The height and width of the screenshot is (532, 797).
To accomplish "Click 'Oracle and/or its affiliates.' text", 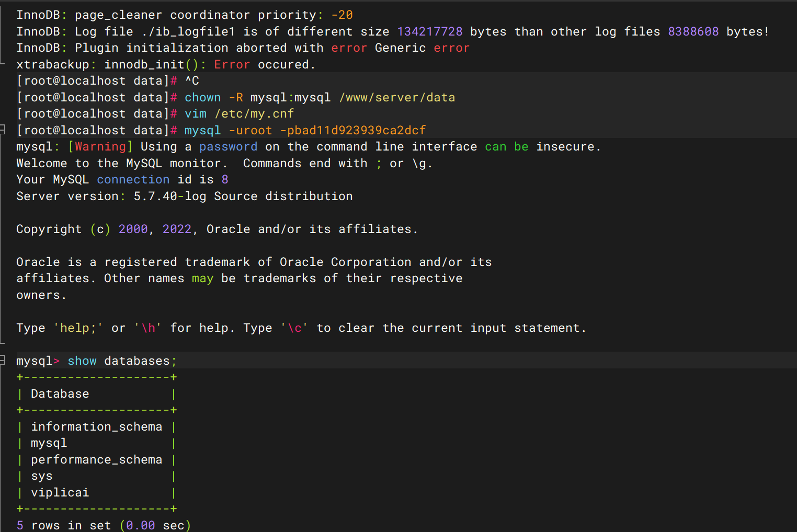I will [312, 229].
